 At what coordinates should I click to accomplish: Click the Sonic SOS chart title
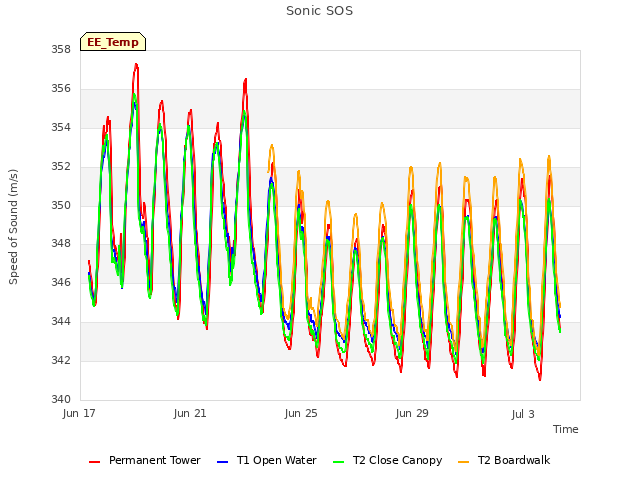point(319,11)
